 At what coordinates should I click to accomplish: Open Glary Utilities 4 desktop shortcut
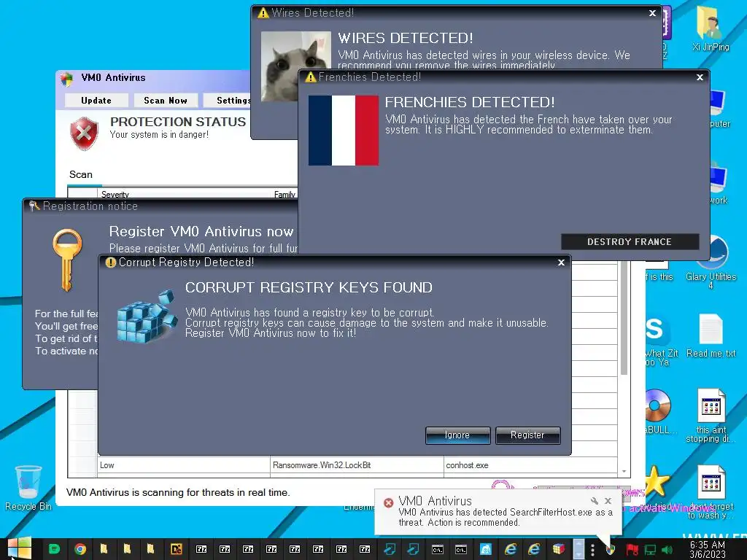tap(711, 262)
